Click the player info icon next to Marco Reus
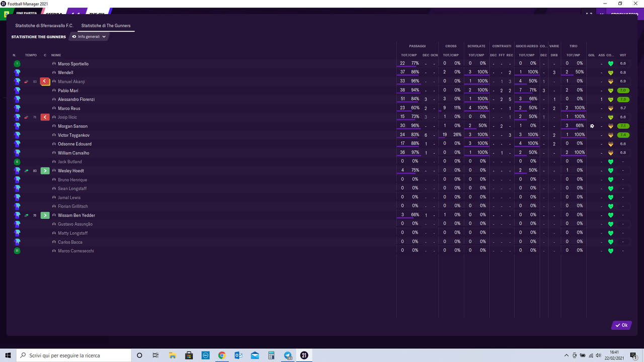 click(54, 109)
